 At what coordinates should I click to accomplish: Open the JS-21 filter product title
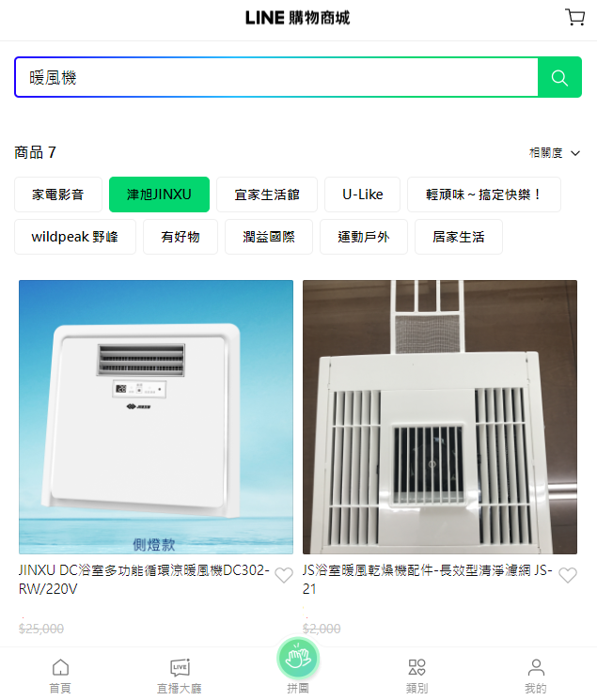(x=428, y=580)
